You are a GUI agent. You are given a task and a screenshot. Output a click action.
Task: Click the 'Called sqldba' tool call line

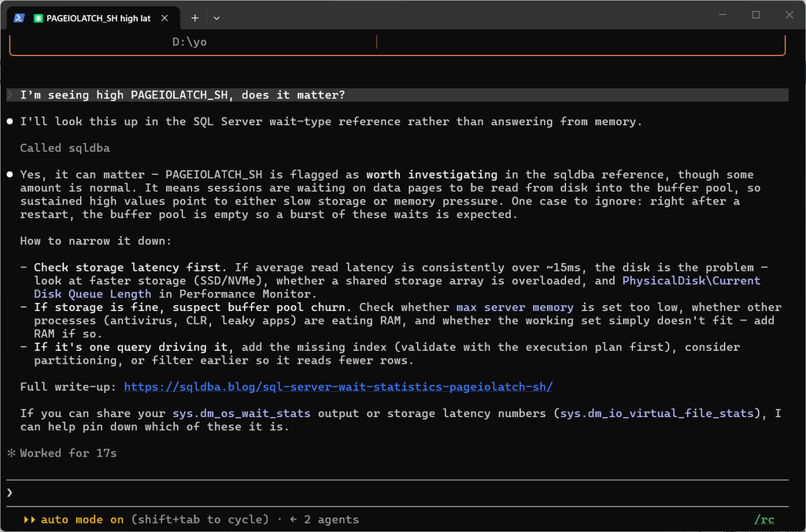pos(65,148)
